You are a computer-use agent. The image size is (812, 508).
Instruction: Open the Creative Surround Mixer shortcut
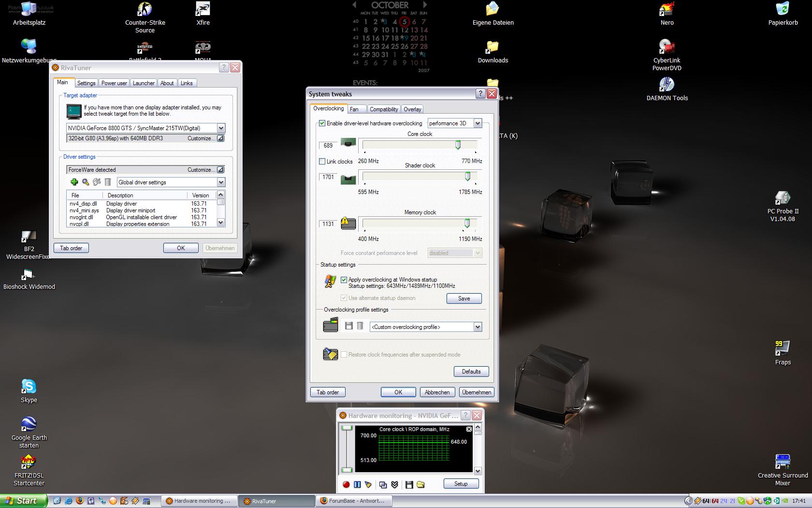click(783, 470)
